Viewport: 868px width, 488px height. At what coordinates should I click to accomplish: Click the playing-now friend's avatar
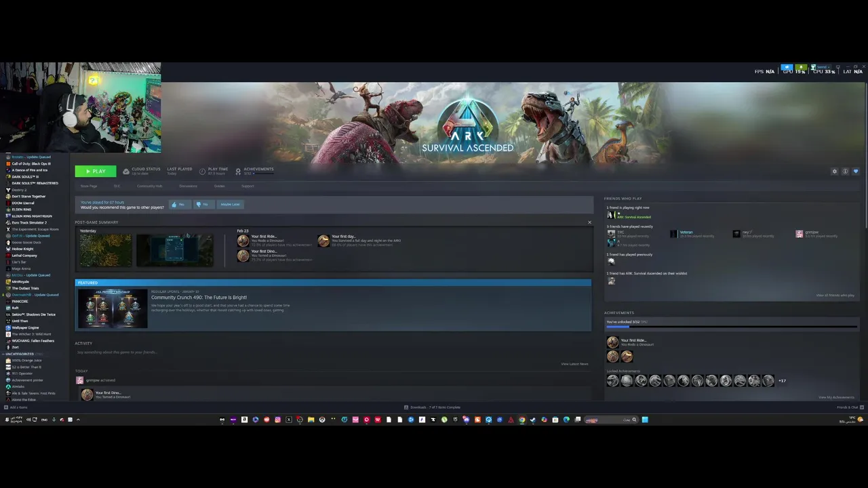click(x=610, y=215)
